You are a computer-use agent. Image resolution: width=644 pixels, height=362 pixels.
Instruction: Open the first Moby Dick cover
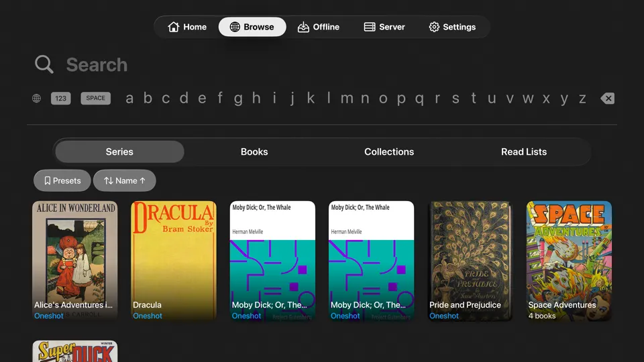(x=273, y=261)
